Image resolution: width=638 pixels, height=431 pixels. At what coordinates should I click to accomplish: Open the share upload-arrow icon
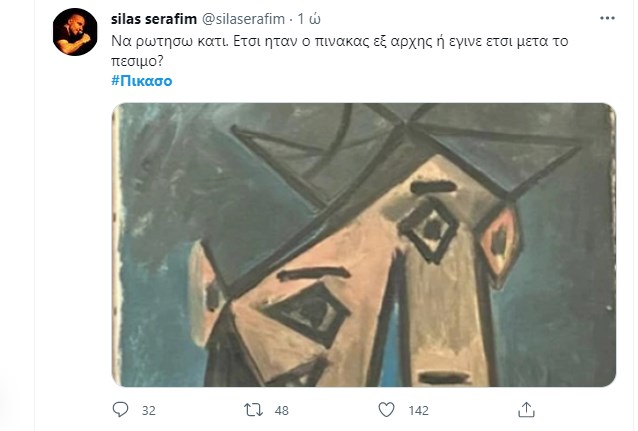(x=526, y=409)
